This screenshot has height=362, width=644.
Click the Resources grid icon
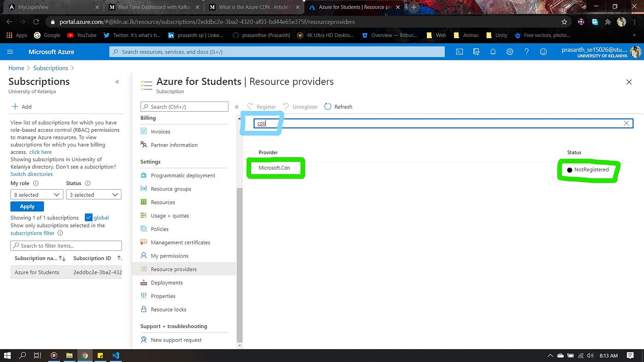pyautogui.click(x=144, y=202)
